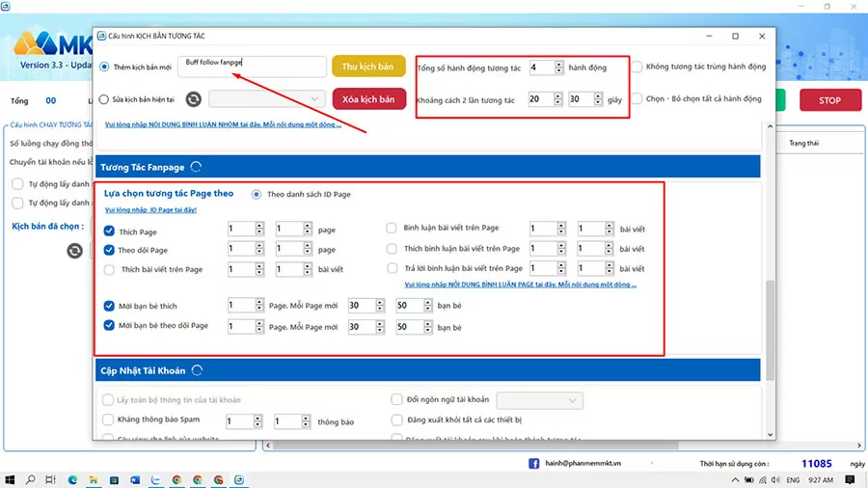This screenshot has height=488, width=868.
Task: Click refresh icon beside Sửa kịch bản hiện tại
Action: pyautogui.click(x=193, y=99)
